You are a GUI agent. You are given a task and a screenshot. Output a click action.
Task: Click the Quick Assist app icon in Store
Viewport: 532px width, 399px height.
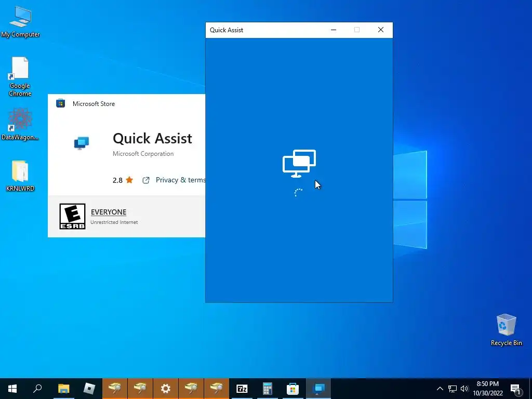[82, 143]
